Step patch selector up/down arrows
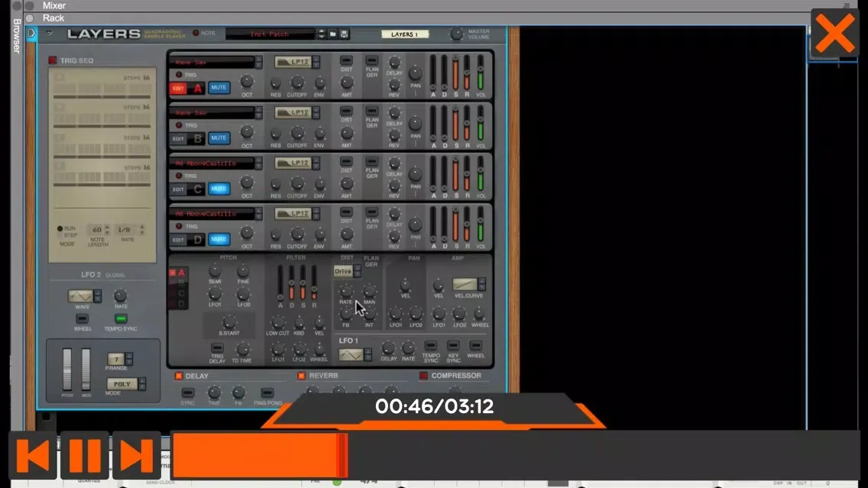Viewport: 868px width, 488px height. tap(321, 34)
